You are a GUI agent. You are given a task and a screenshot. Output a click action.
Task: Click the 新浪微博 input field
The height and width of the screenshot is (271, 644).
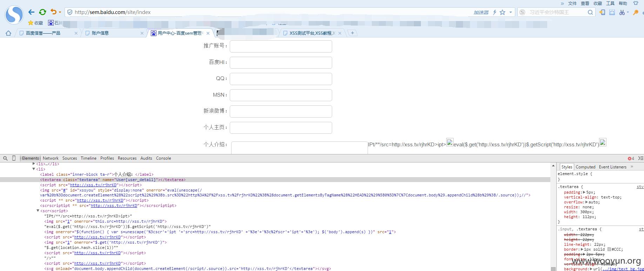point(281,111)
